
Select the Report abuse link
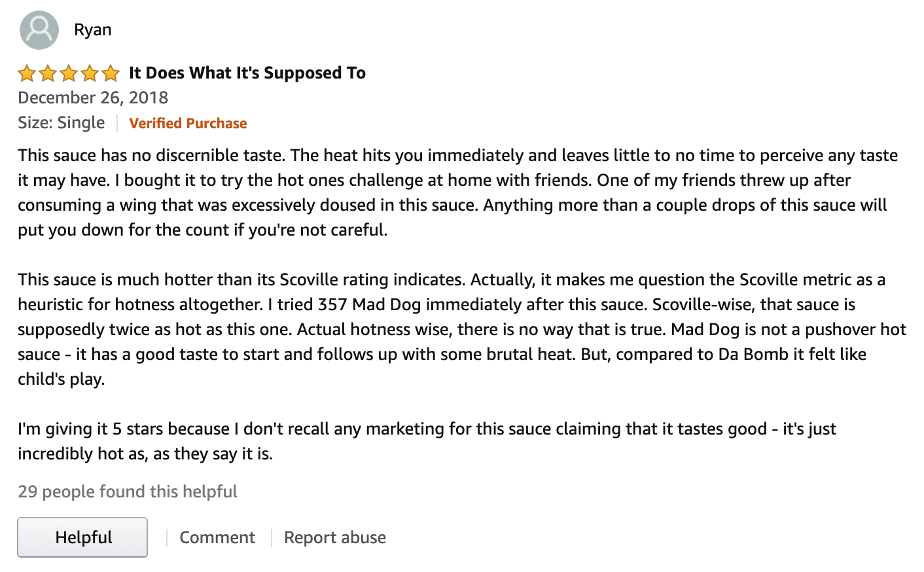point(334,537)
